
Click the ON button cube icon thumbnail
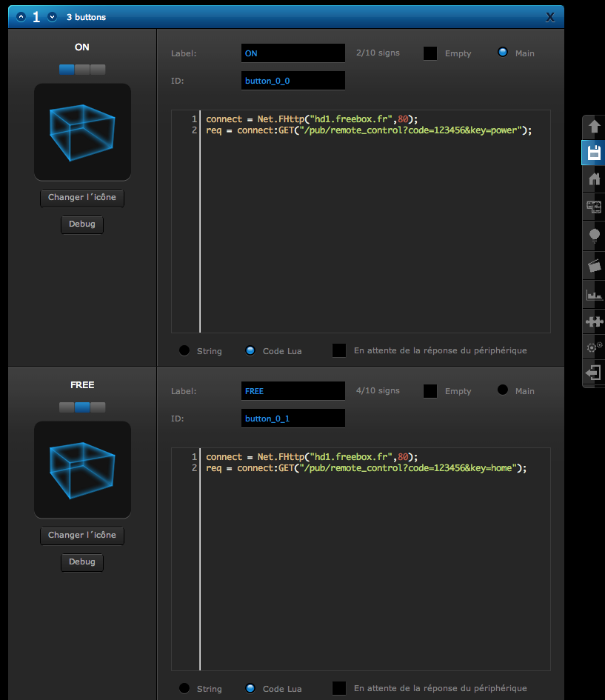tap(82, 132)
